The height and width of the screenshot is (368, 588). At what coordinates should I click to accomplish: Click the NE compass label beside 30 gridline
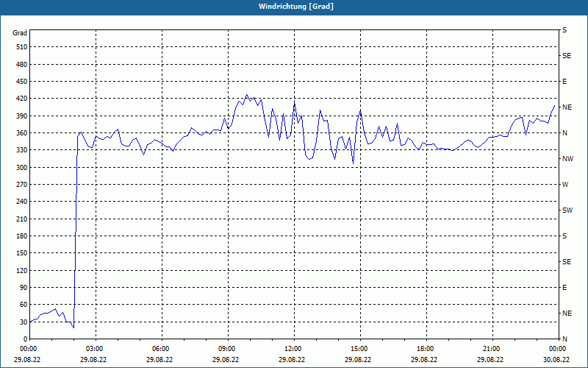coord(567,314)
